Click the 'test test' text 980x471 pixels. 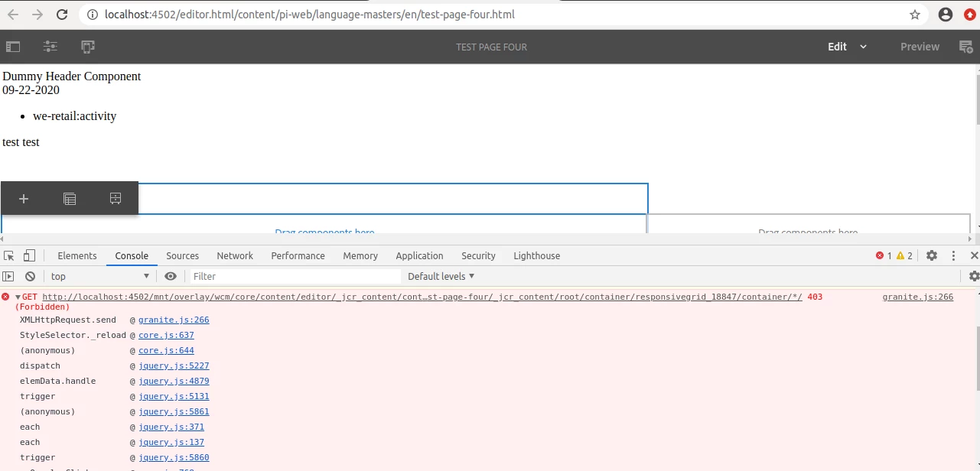click(x=21, y=142)
